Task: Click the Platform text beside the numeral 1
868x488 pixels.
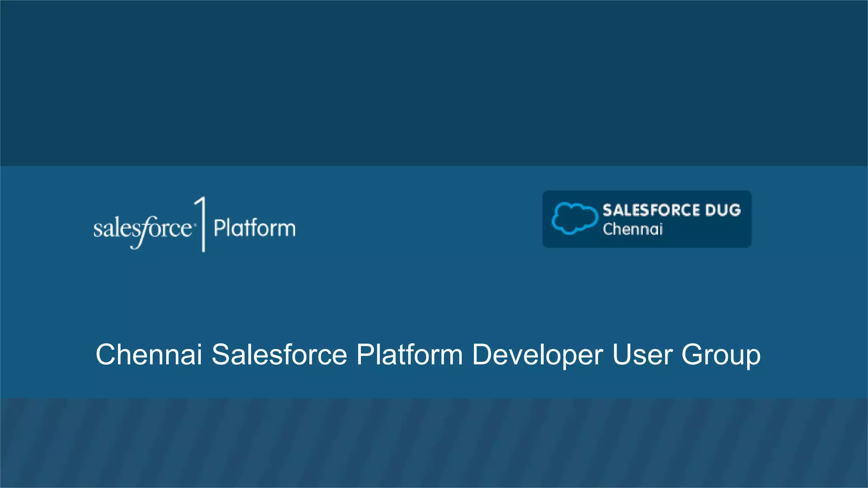Action: click(254, 228)
